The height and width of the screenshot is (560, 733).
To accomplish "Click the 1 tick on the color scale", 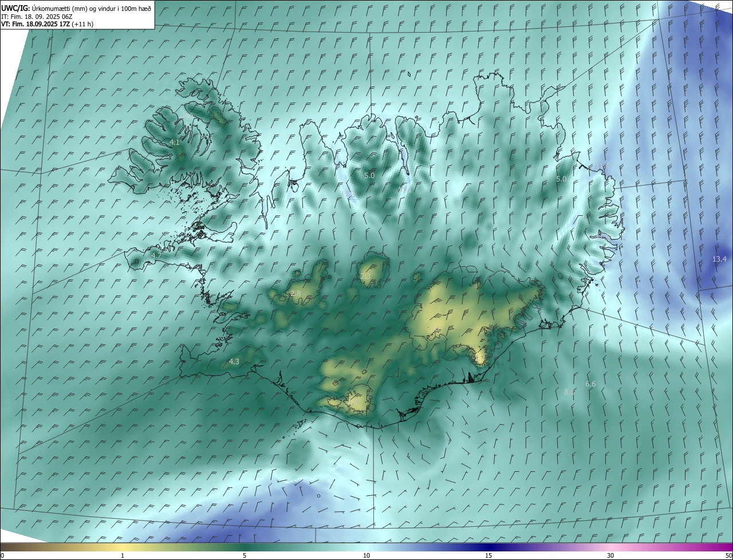I will pos(123,556).
